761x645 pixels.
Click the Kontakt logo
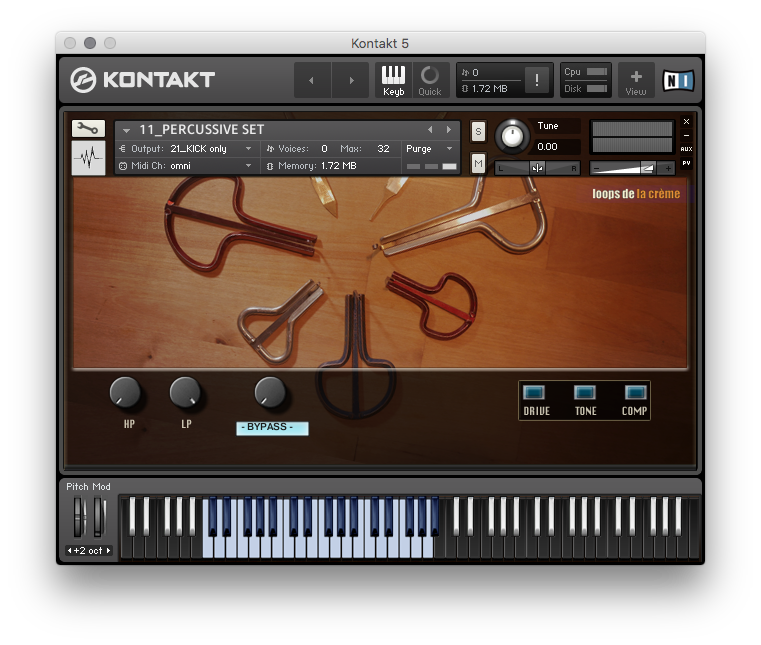(142, 80)
